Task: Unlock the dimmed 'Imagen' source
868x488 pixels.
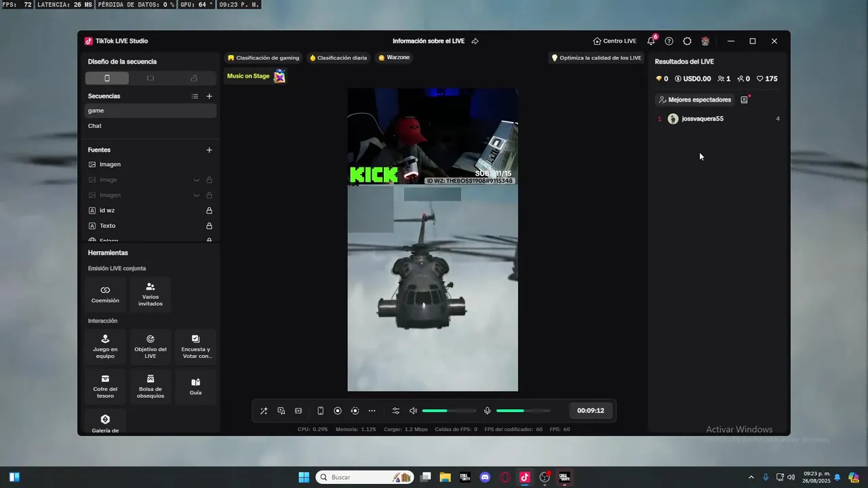Action: [x=209, y=195]
